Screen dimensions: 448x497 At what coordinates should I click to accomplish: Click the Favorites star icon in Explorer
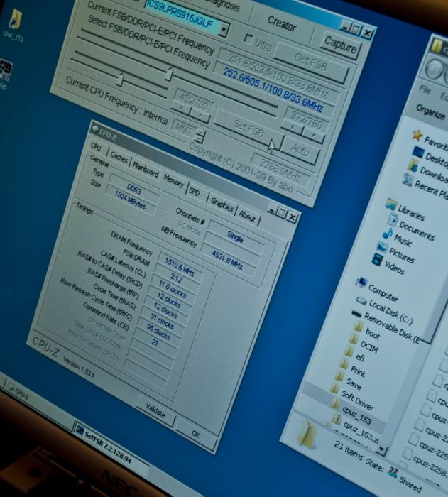[x=417, y=136]
